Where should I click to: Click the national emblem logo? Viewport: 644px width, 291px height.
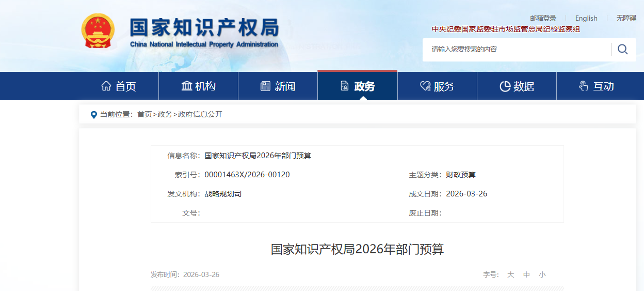pyautogui.click(x=98, y=31)
